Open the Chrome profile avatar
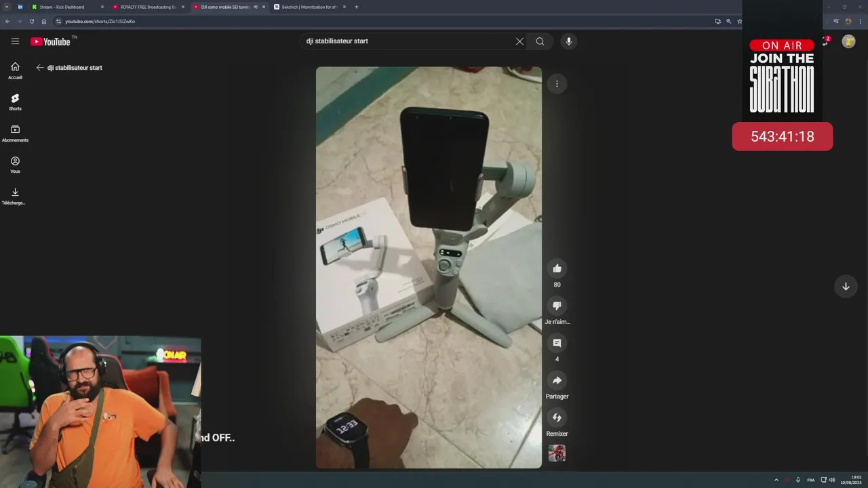The height and width of the screenshot is (488, 868). coord(848,21)
